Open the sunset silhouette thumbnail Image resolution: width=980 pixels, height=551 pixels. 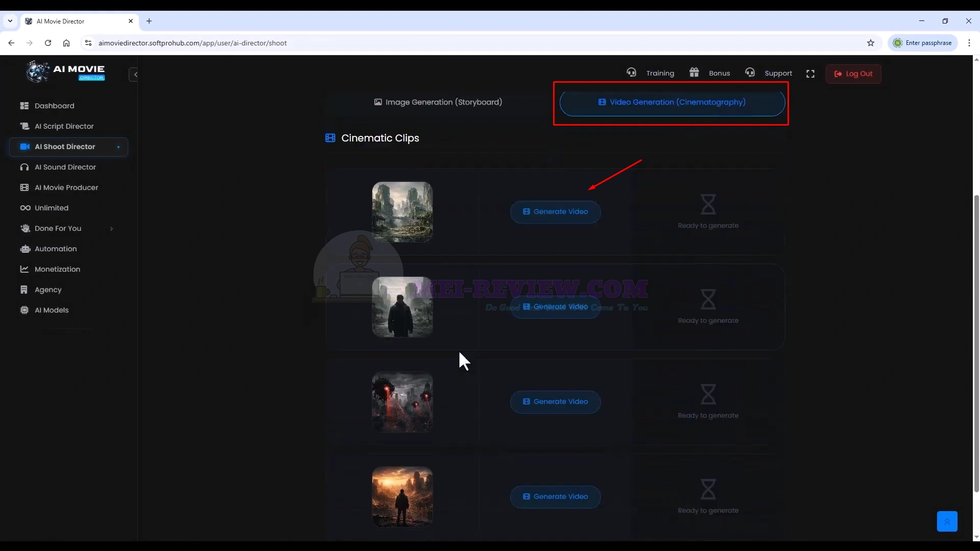[x=402, y=496]
